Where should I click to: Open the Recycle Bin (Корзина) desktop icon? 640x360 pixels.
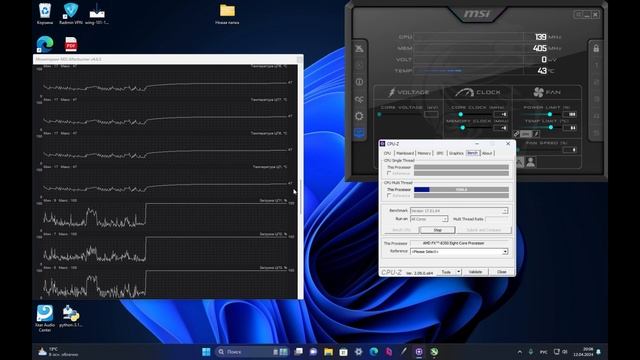pyautogui.click(x=45, y=13)
